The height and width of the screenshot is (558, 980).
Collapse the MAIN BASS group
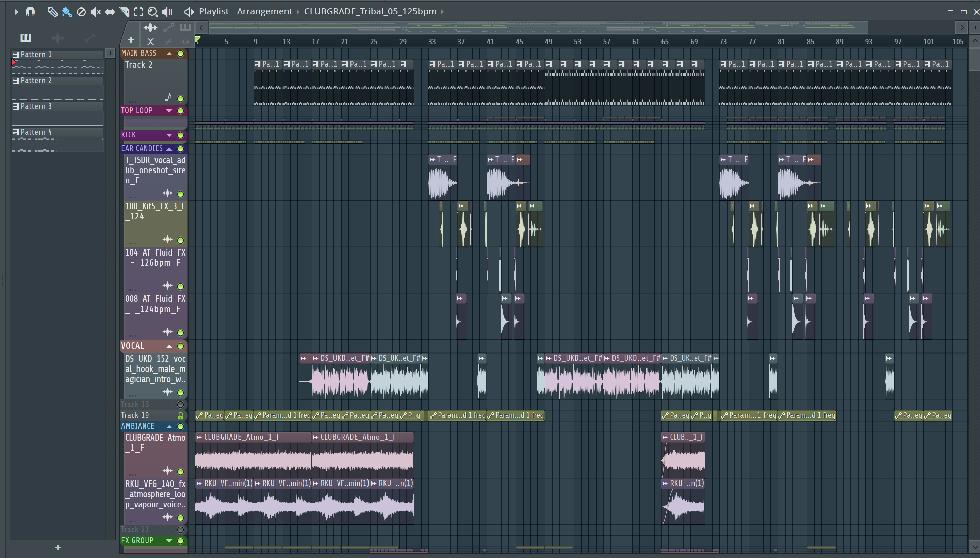169,54
